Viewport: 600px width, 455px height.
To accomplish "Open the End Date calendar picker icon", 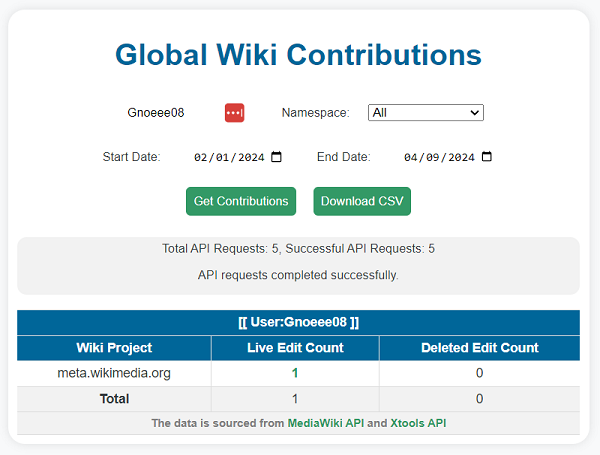I will [x=487, y=157].
